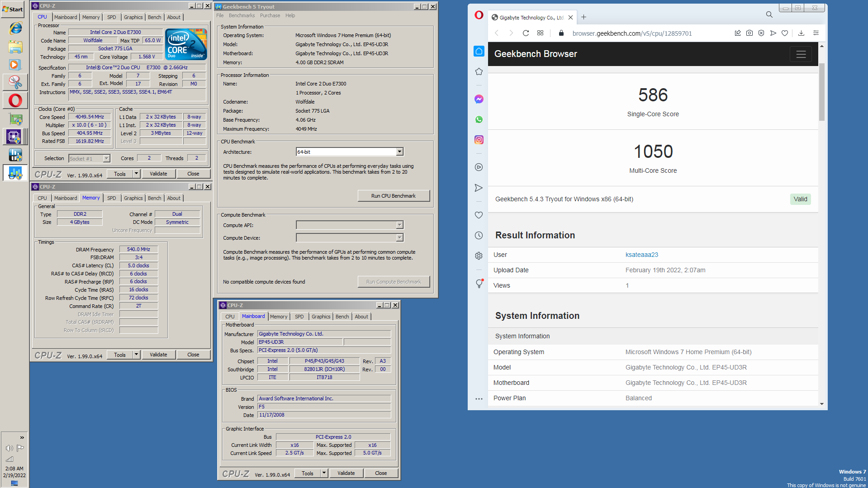Click the Geekbench Browser header title
The width and height of the screenshot is (868, 488).
[x=536, y=54]
